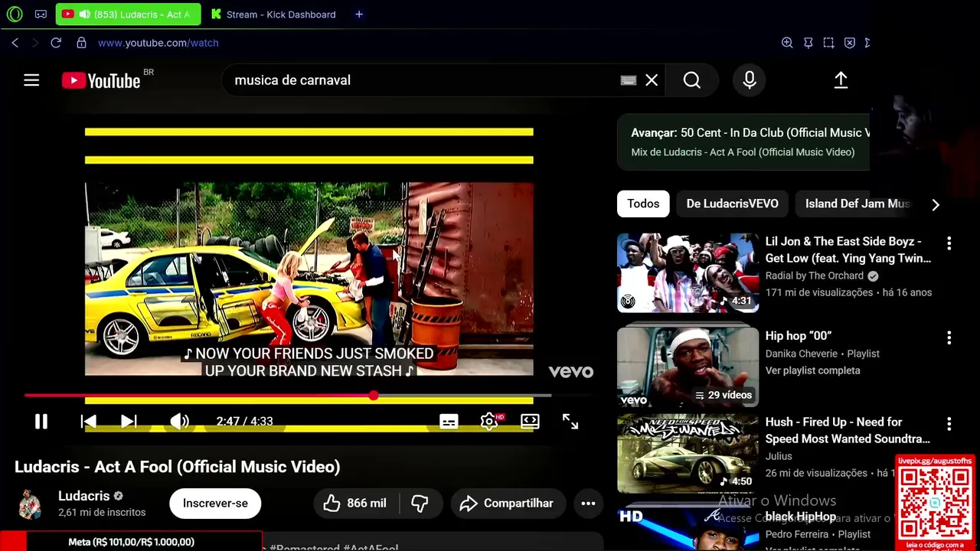The height and width of the screenshot is (551, 980).
Task: Click the video title Ludacris - Act A Fool
Action: (177, 467)
